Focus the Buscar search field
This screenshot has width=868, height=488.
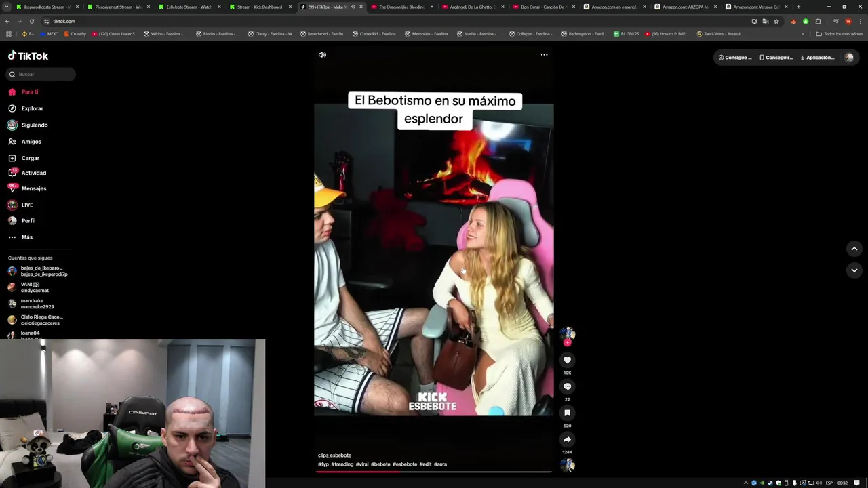pyautogui.click(x=41, y=74)
